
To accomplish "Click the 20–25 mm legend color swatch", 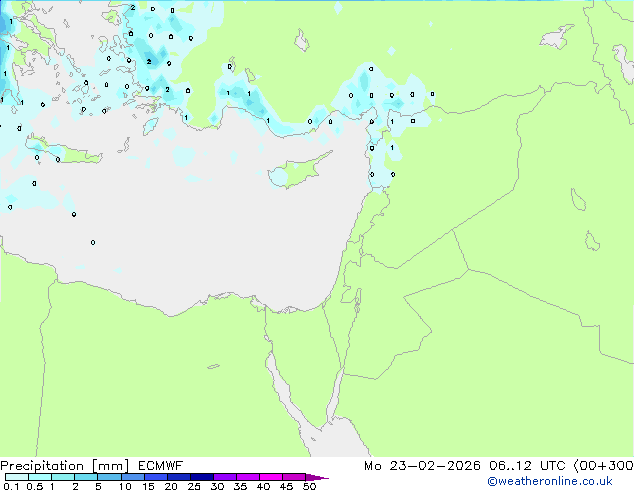I will point(178,477).
